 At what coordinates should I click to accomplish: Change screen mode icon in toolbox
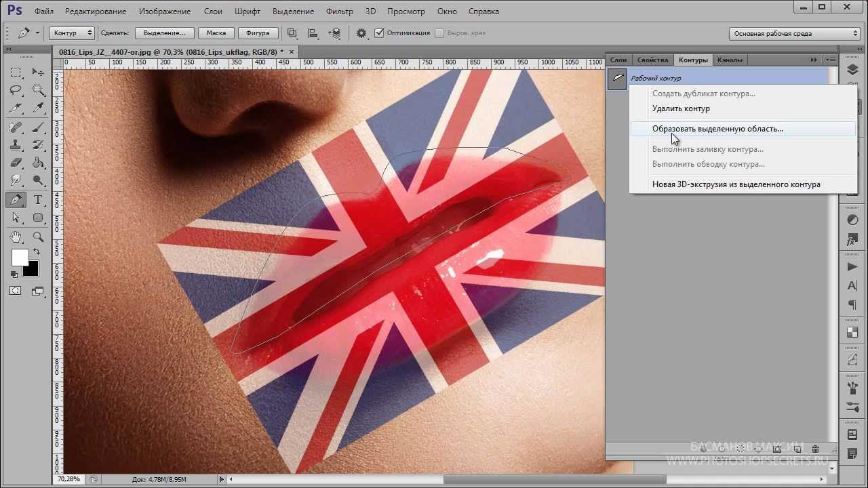click(x=38, y=291)
